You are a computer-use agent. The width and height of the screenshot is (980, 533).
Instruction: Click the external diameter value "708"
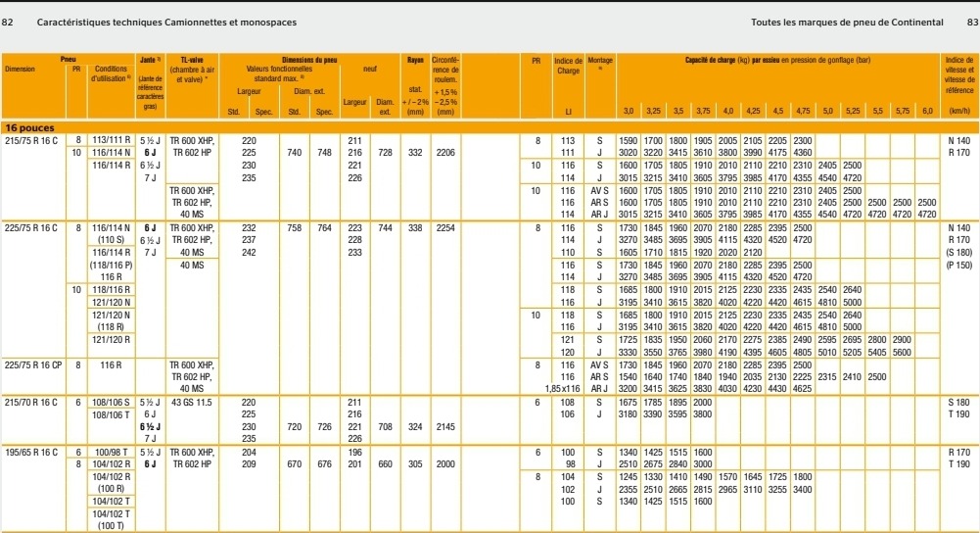click(x=385, y=427)
